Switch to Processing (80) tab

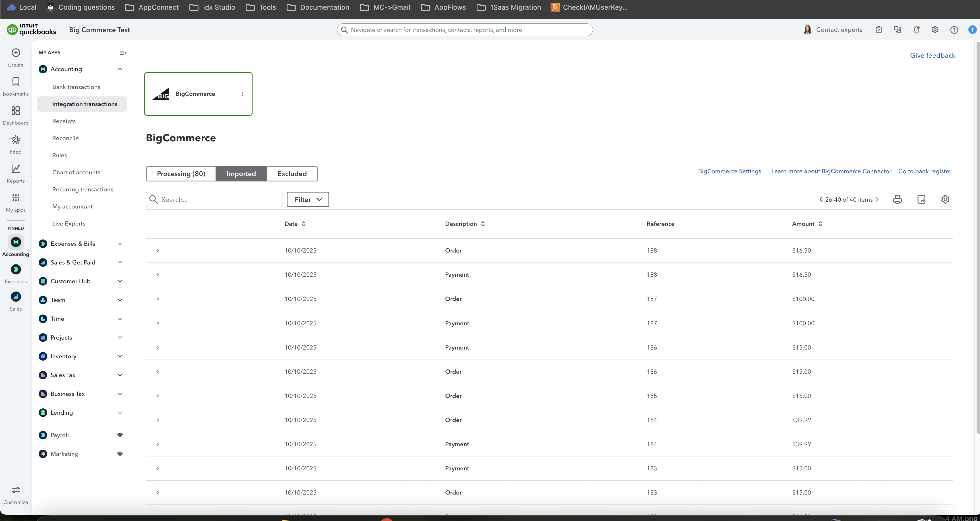(x=181, y=174)
